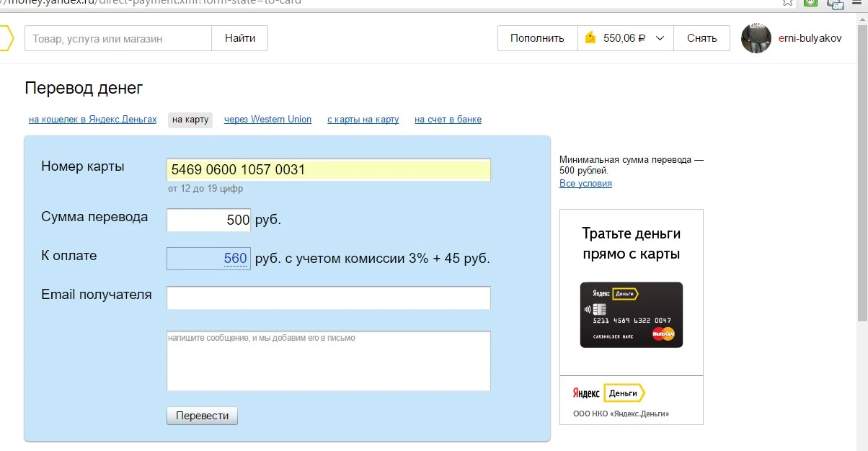Click the Яндекс Деньги logo under the card ad
The image size is (868, 451).
[x=609, y=393]
